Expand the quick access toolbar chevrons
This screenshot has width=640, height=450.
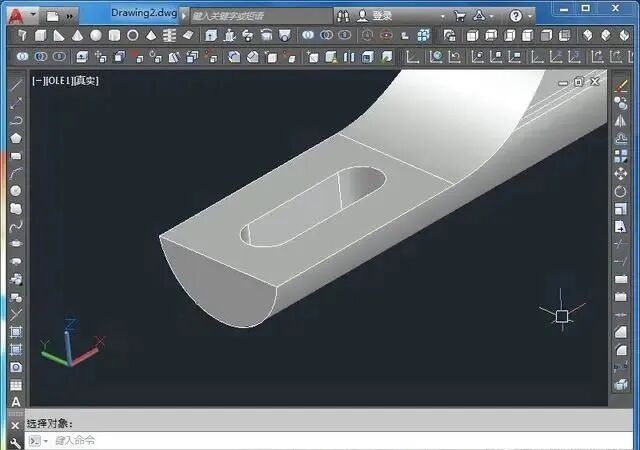coord(69,17)
